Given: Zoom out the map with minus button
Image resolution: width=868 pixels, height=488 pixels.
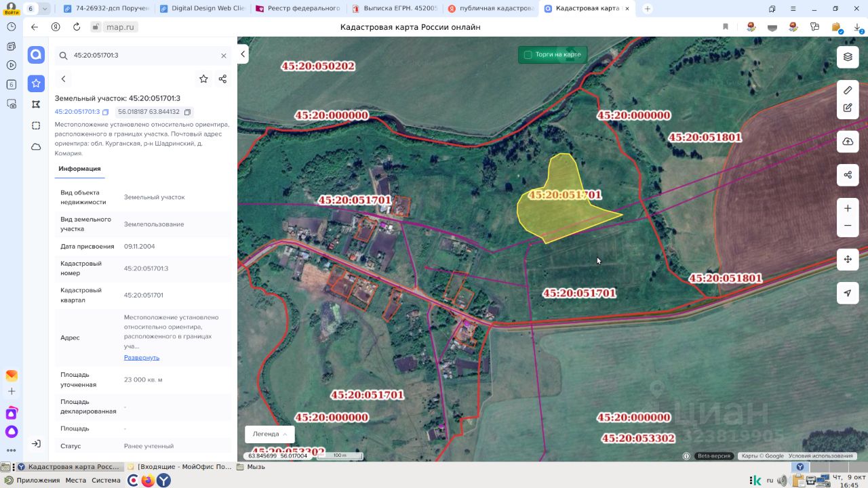Looking at the screenshot, I should click(848, 226).
